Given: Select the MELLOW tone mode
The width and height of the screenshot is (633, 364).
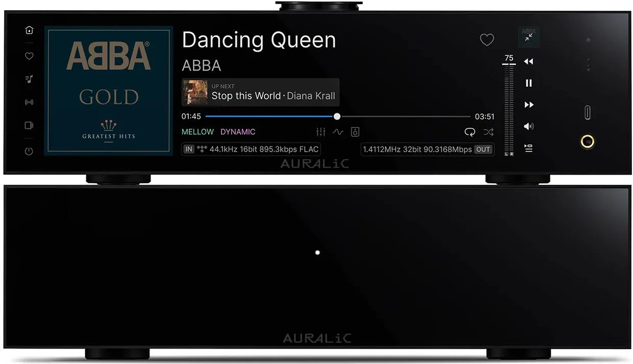Looking at the screenshot, I should point(198,132).
